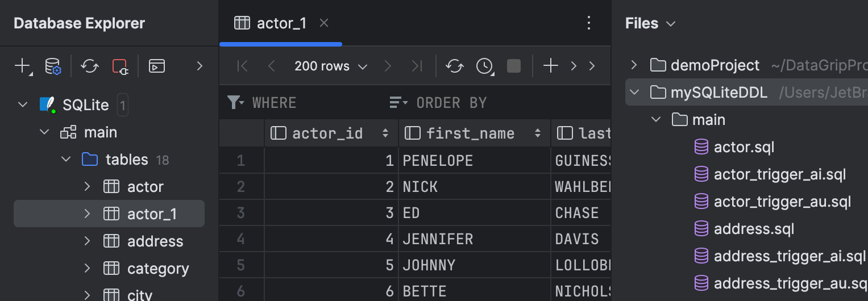
Task: Open the query console icon
Action: click(157, 66)
